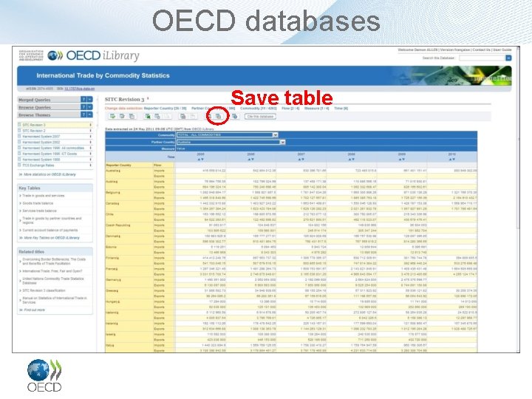Click info icon for ITCS Exchange Rates
Viewport: 532px width, 399px height.
[90, 166]
